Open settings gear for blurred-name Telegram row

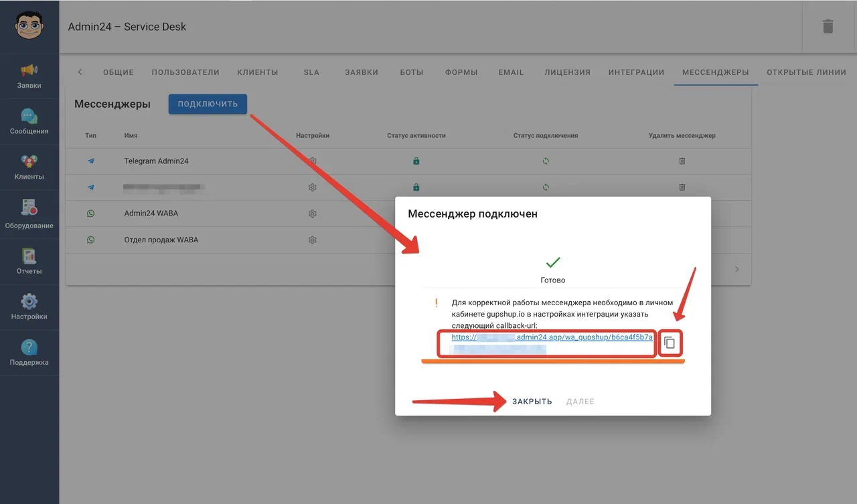(x=312, y=187)
